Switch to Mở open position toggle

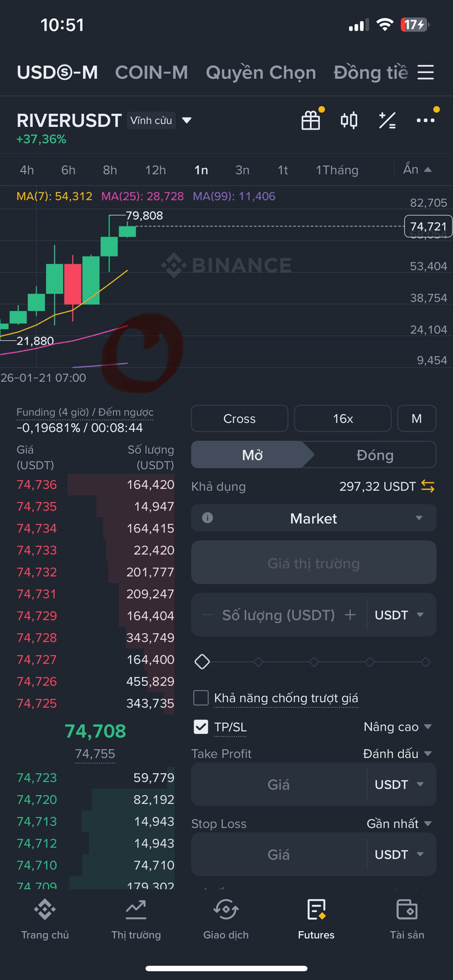252,454
